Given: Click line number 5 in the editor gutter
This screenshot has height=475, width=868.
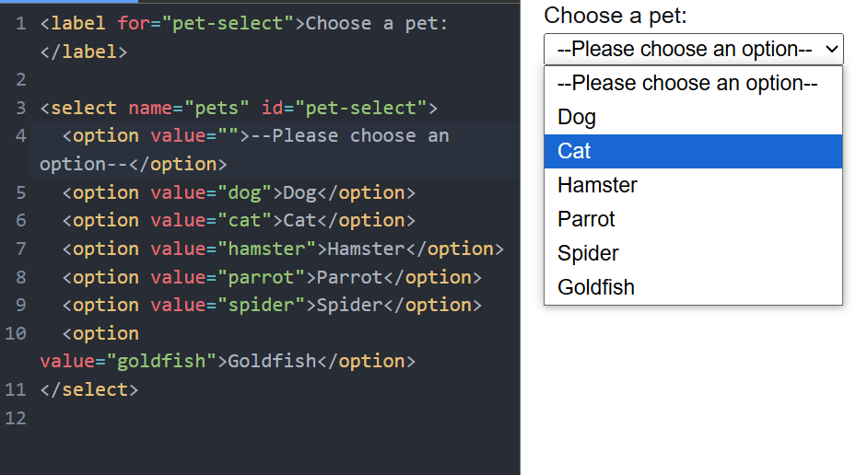Looking at the screenshot, I should (x=20, y=192).
